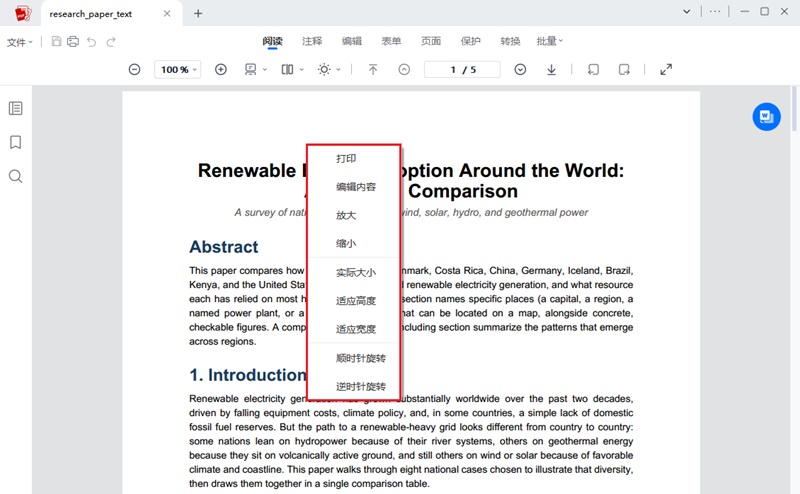
Task: Switch to the 页面 page tab
Action: [431, 41]
